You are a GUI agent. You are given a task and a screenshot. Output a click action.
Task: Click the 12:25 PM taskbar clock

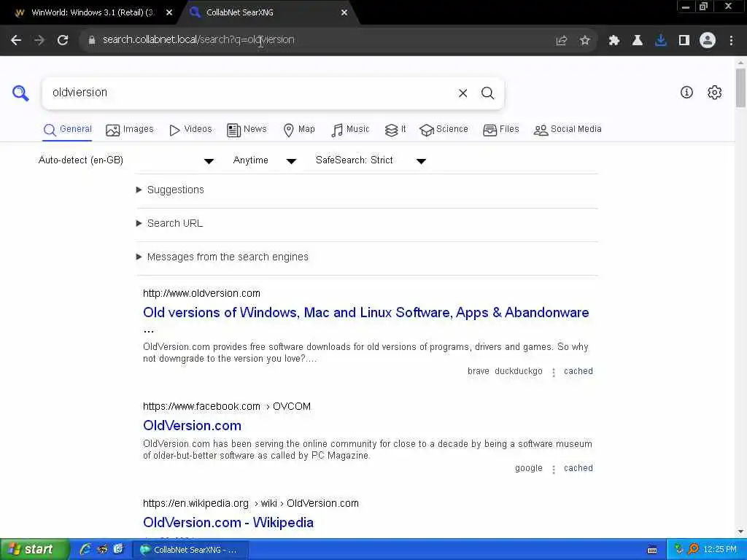(x=719, y=550)
